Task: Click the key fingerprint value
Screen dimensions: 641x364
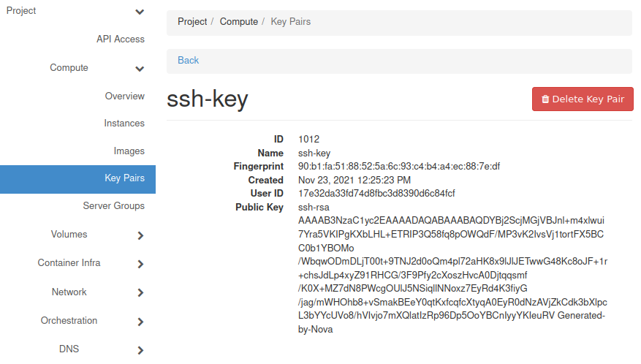Action: [399, 167]
